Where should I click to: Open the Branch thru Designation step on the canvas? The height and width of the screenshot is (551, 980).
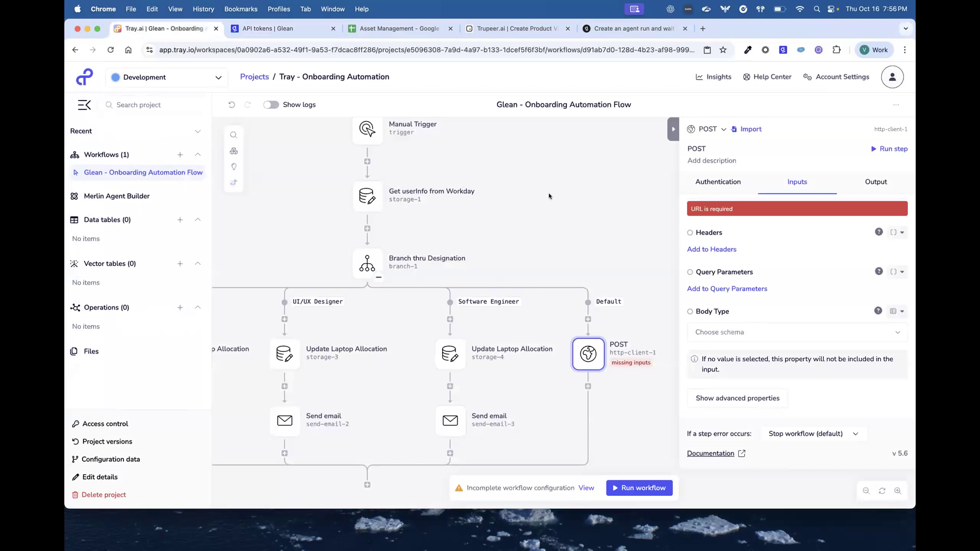tap(367, 263)
